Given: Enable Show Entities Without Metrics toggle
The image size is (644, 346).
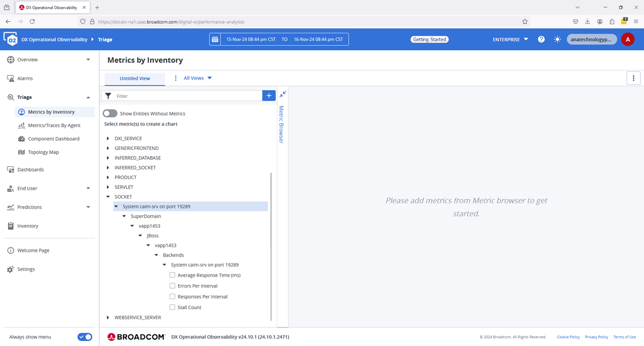Looking at the screenshot, I should click(x=110, y=114).
